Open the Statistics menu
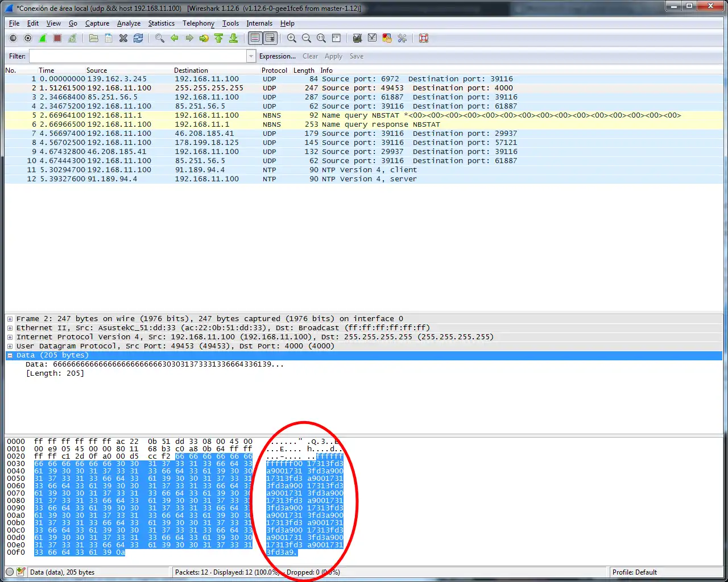The image size is (728, 582). point(162,23)
